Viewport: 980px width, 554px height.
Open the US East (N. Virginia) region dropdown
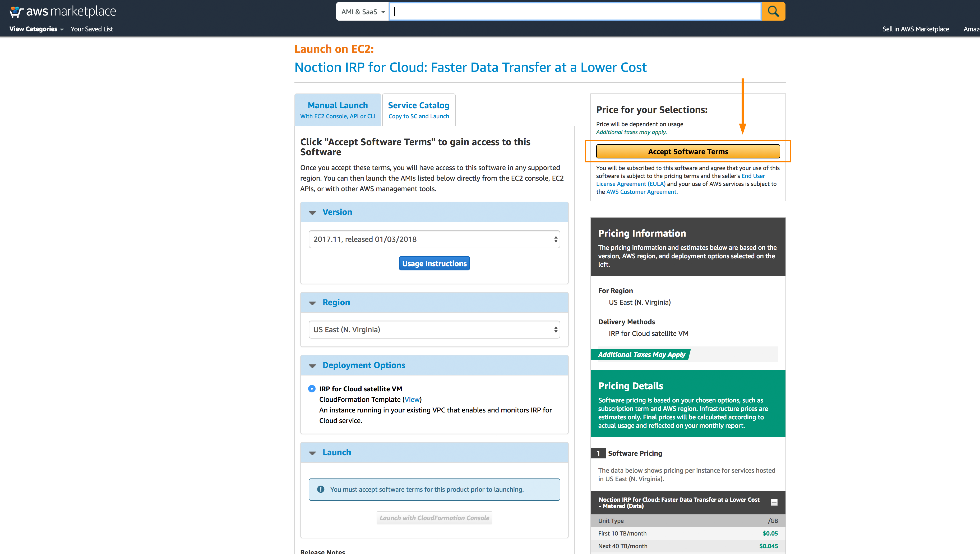click(434, 330)
